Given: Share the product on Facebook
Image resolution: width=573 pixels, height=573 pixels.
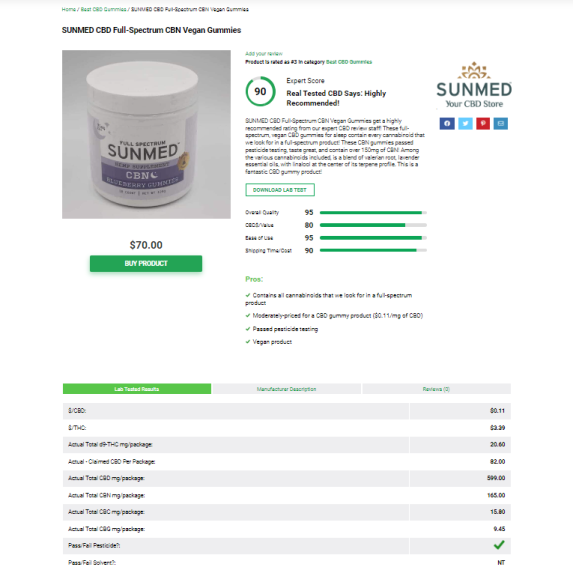Looking at the screenshot, I should 447,124.
